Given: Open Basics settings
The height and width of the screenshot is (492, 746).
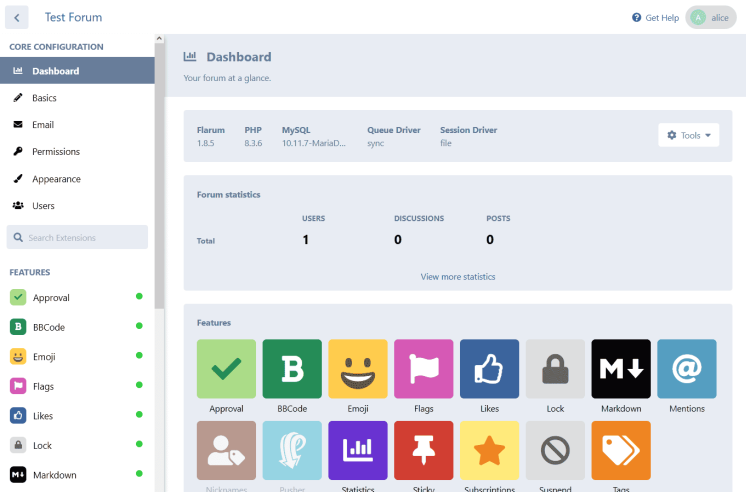Looking at the screenshot, I should tap(77, 98).
